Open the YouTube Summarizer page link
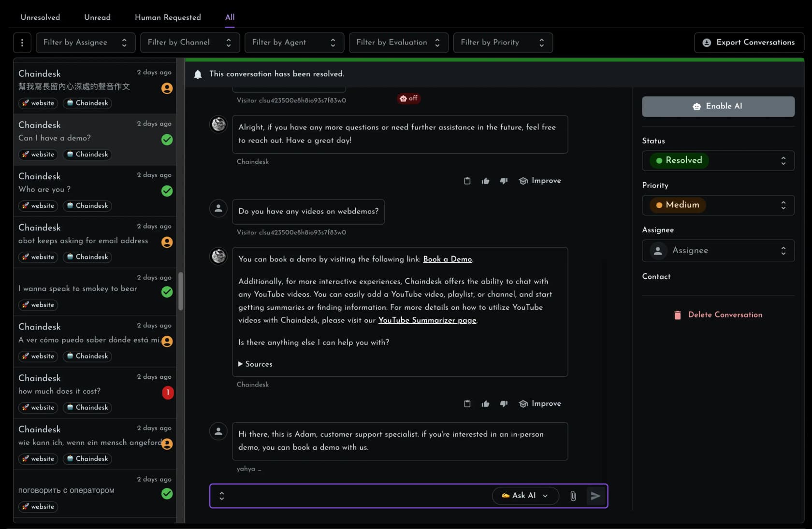Viewport: 812px width, 529px height. click(x=427, y=320)
